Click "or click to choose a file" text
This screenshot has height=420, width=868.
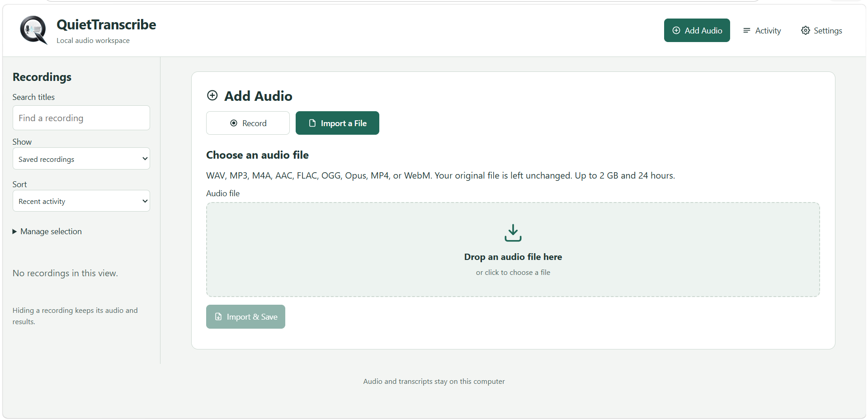click(x=513, y=272)
